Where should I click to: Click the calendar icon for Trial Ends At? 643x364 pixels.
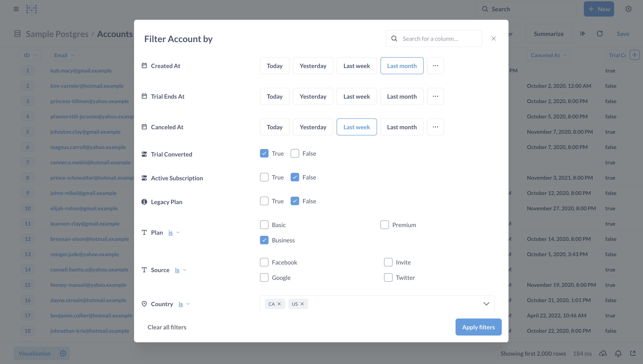[x=144, y=96]
